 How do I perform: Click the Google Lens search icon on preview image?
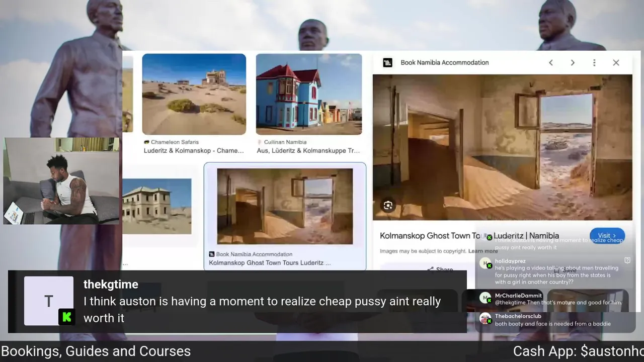click(x=388, y=205)
